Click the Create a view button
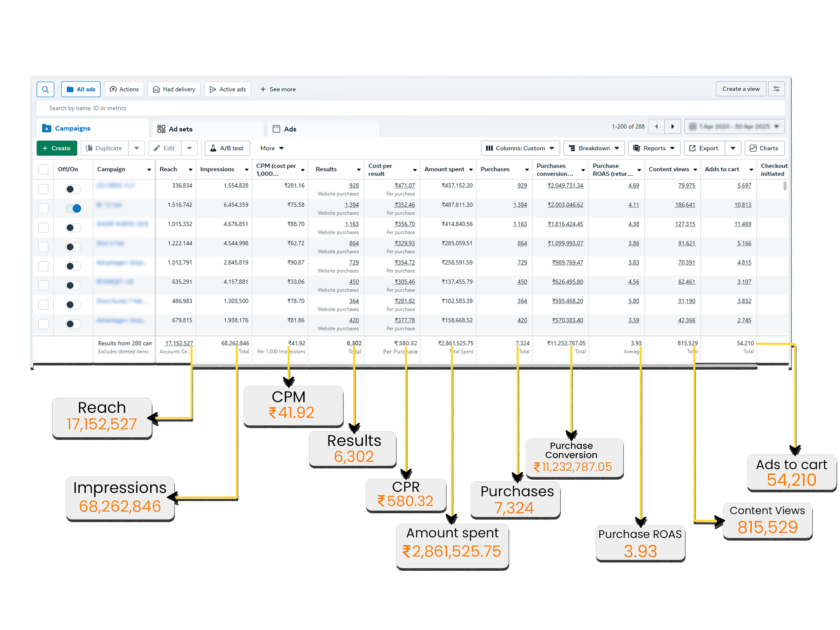Screen dimensions: 840x630 (740, 89)
